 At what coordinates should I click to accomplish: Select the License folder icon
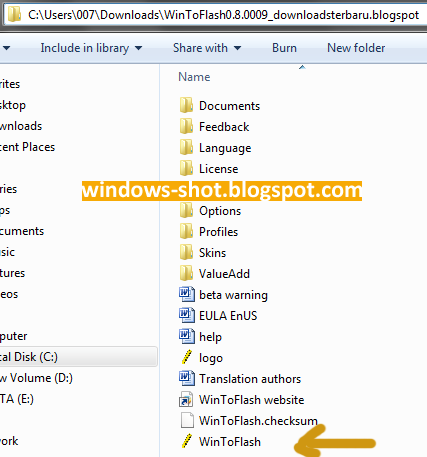point(186,168)
